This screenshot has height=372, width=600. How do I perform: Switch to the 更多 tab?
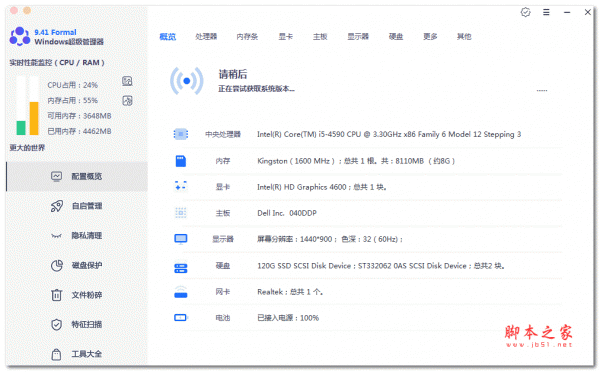pos(430,37)
